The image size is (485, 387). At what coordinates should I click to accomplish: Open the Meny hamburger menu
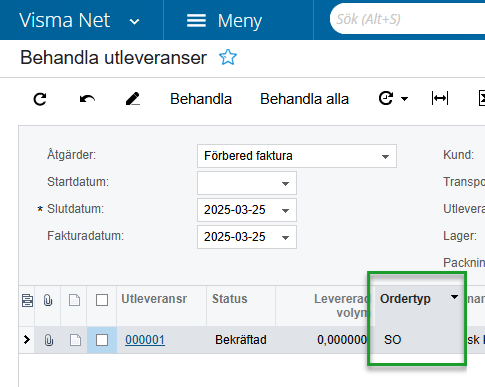(x=224, y=21)
